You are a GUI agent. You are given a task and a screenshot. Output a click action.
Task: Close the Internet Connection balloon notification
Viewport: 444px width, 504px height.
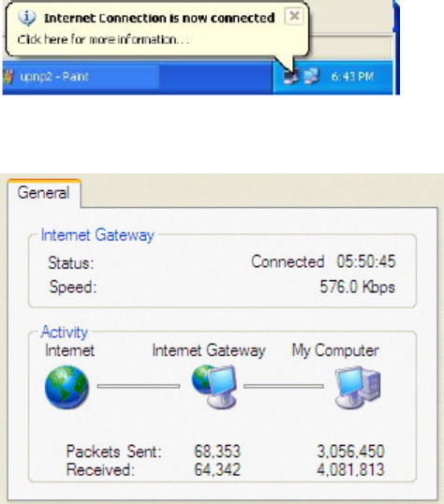pos(293,16)
